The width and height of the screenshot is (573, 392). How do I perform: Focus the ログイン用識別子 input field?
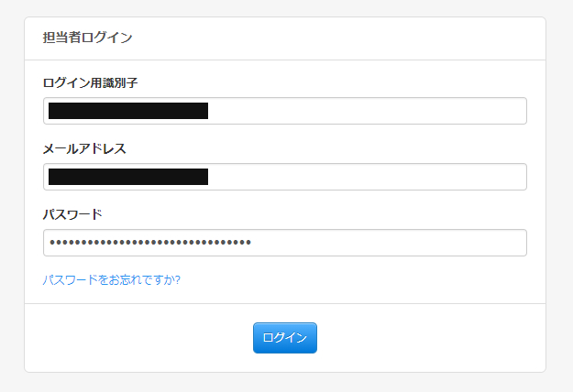[284, 111]
